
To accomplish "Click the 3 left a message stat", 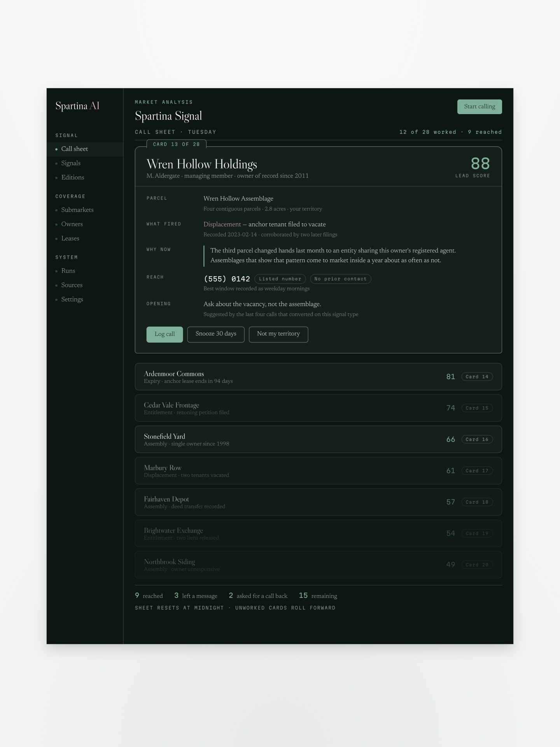I will click(196, 596).
